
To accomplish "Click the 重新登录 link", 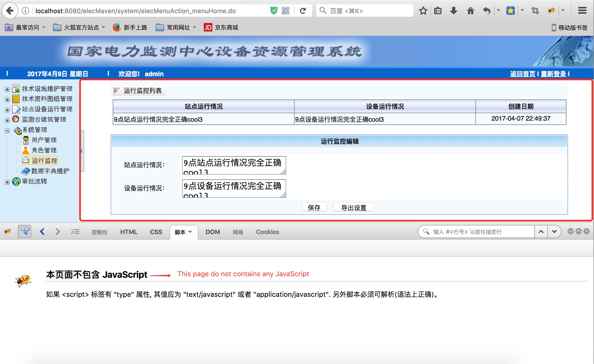I will tap(553, 74).
